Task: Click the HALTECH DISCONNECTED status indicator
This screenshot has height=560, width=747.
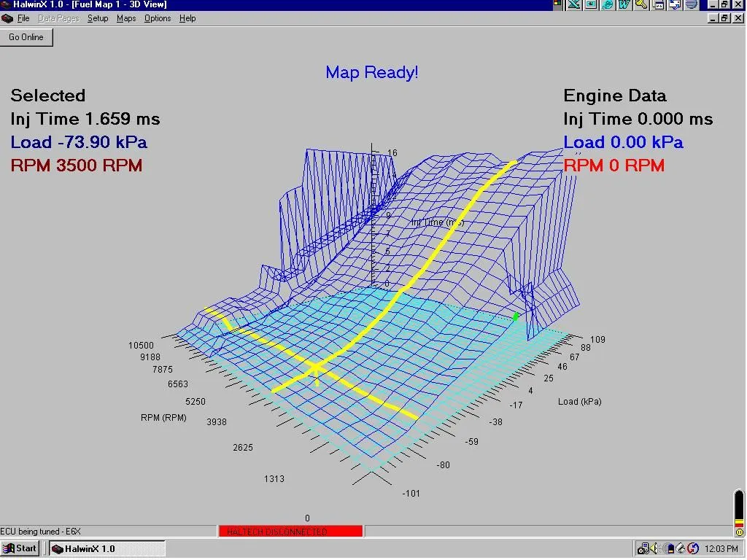Action: 290,531
